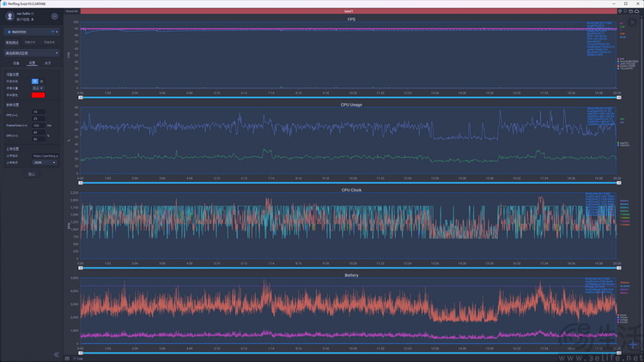This screenshot has height=362, width=644.
Task: Click the FPS chart range slider left handle
Action: coord(81,98)
